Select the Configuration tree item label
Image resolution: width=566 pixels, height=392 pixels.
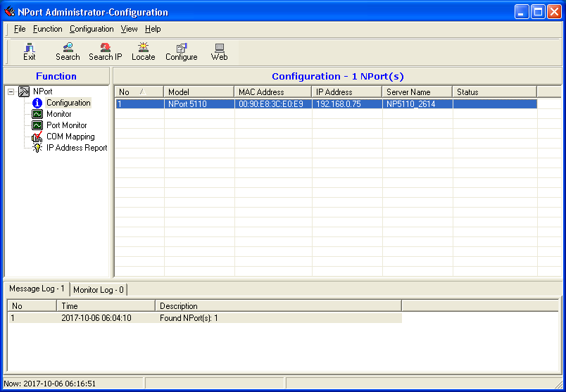(68, 103)
